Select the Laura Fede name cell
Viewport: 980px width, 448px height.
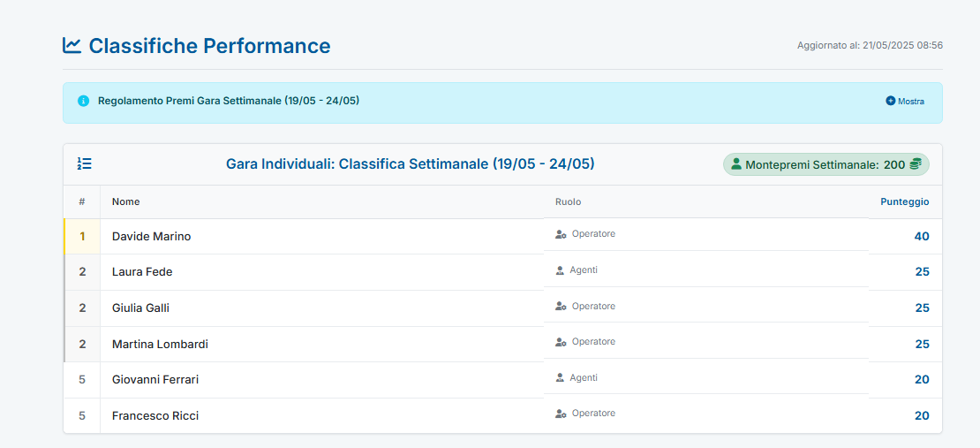[322, 272]
